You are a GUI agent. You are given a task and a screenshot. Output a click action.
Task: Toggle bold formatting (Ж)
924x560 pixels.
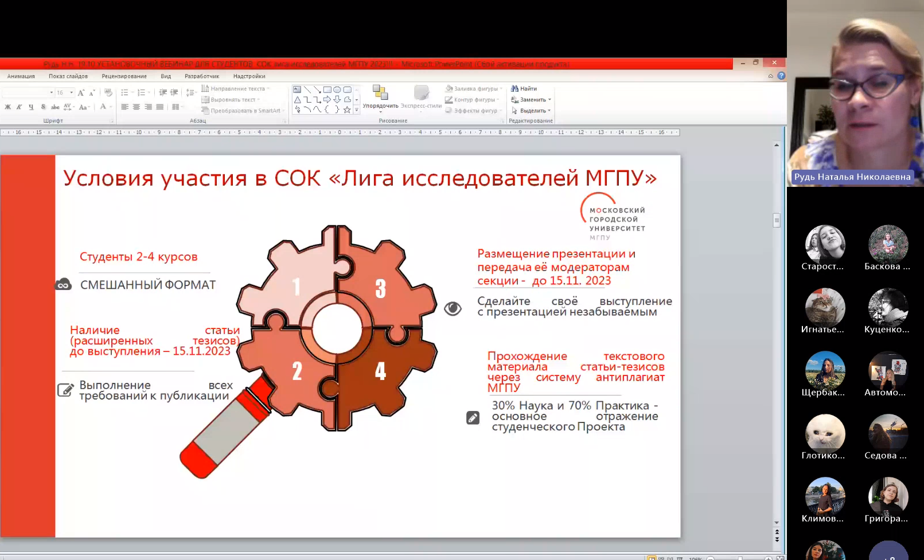[8, 107]
